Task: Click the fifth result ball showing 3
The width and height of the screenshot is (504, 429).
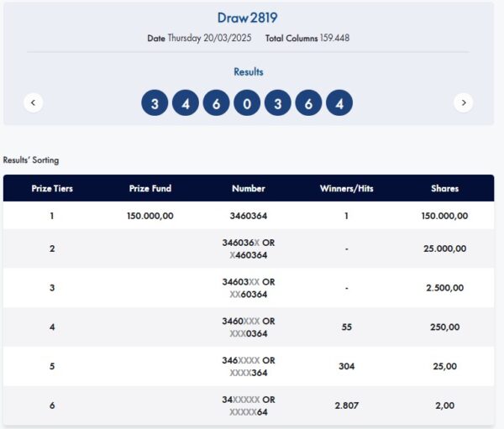Action: pyautogui.click(x=277, y=103)
